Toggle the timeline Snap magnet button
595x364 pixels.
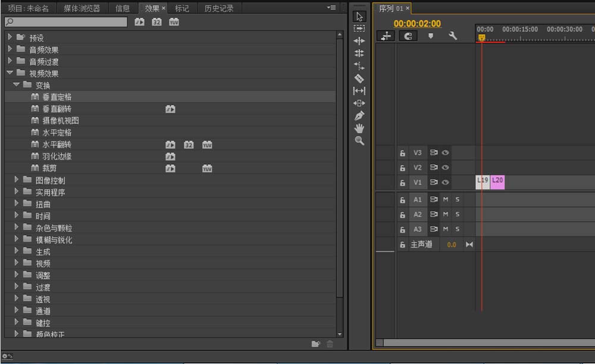tap(408, 36)
